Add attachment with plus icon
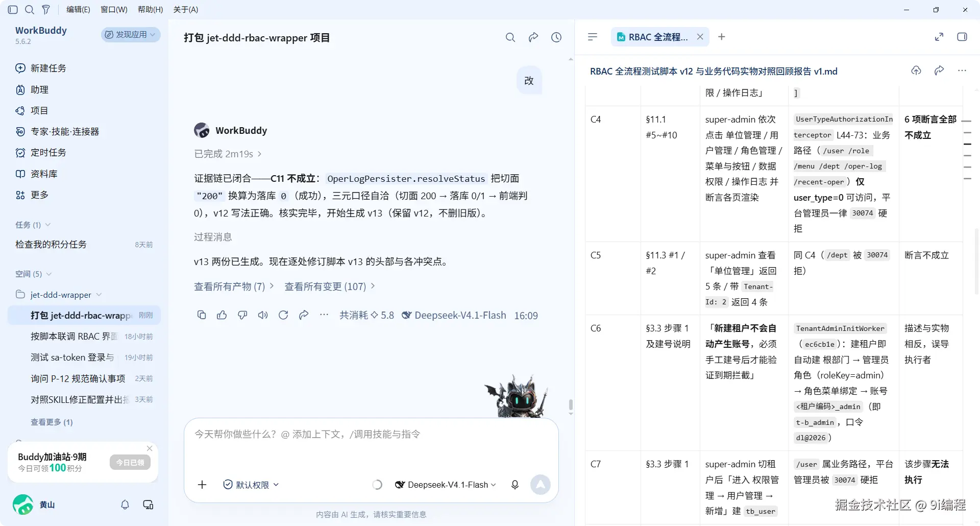 [x=202, y=485]
